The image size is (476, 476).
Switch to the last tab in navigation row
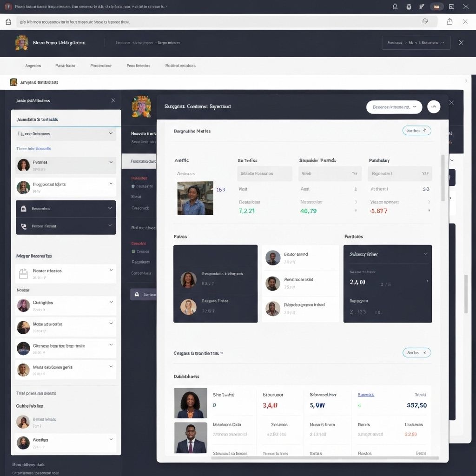click(180, 66)
